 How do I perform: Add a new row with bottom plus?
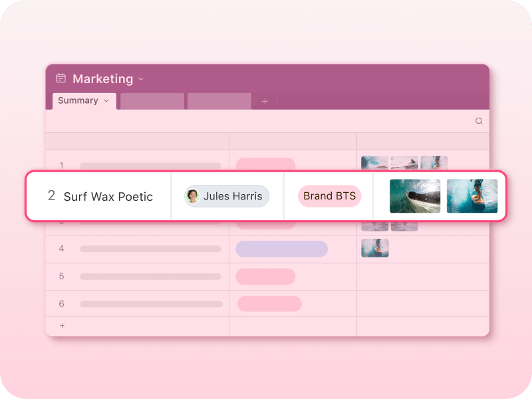click(x=62, y=326)
